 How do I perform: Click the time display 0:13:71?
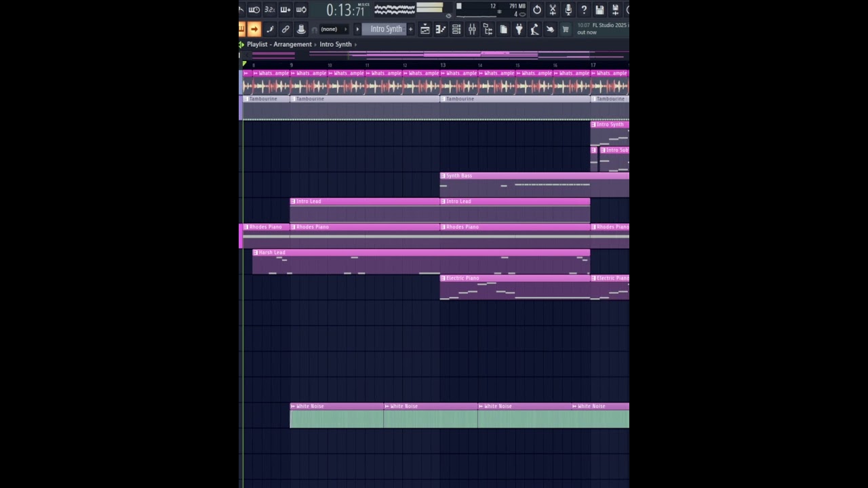[x=346, y=10]
